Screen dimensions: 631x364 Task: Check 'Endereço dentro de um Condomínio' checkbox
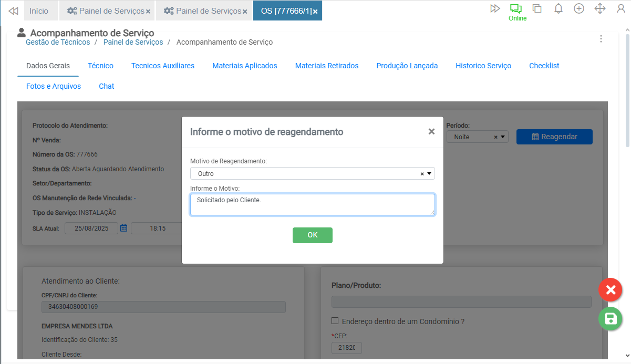tap(335, 321)
